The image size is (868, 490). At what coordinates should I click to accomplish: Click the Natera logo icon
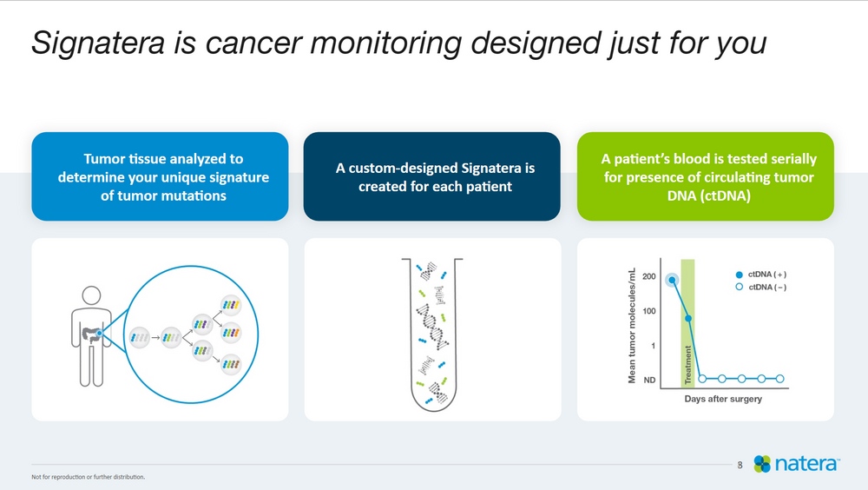pyautogui.click(x=762, y=464)
